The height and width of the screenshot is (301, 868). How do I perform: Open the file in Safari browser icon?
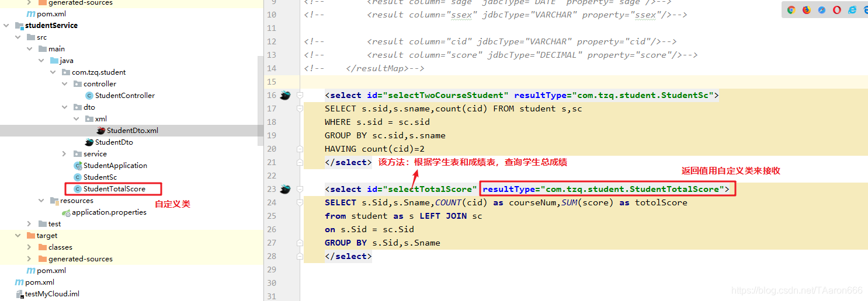tap(822, 10)
